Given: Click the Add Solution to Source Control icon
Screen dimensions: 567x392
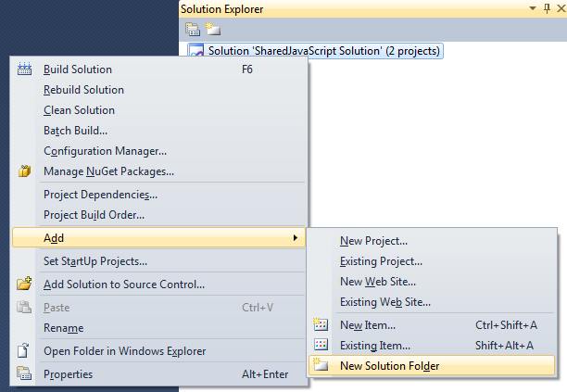Looking at the screenshot, I should coord(25,285).
